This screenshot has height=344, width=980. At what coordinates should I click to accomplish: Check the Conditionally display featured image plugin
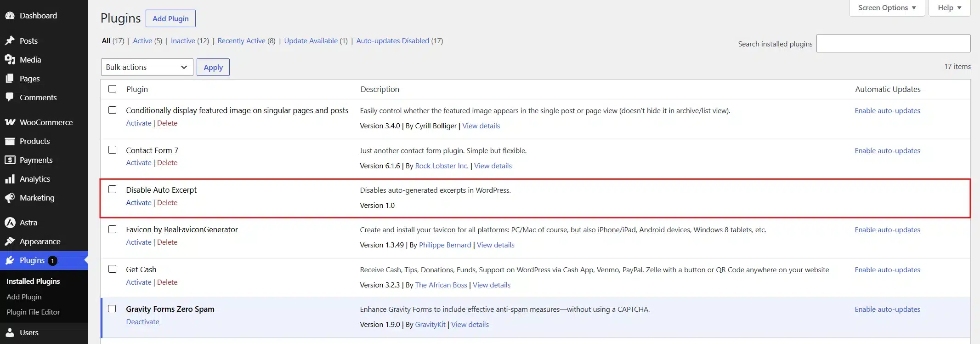click(x=112, y=110)
